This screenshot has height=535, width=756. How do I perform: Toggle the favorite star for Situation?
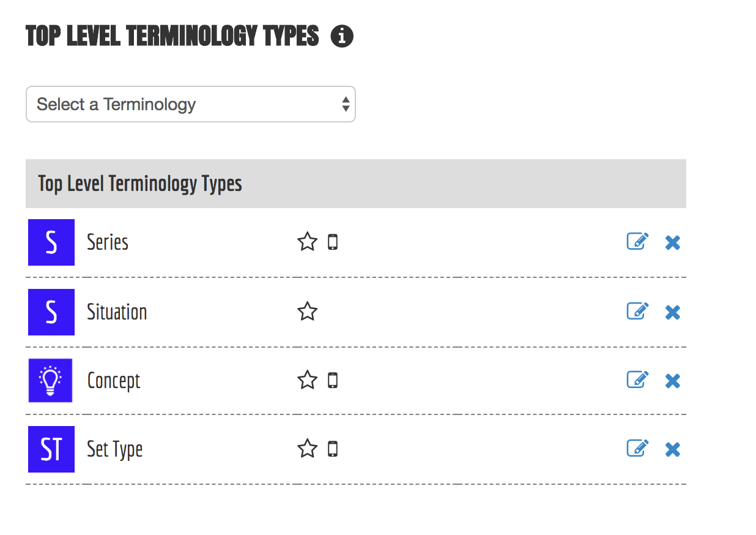click(x=307, y=312)
